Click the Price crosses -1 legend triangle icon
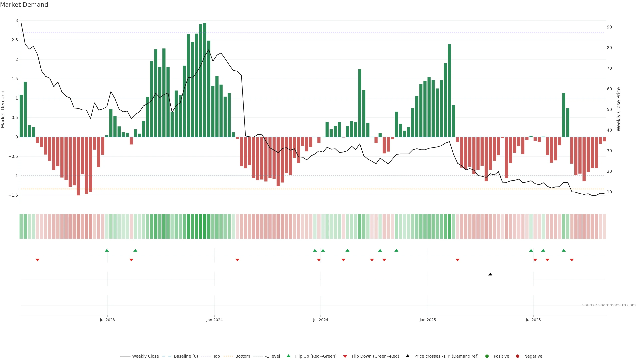The height and width of the screenshot is (362, 644). [408, 356]
